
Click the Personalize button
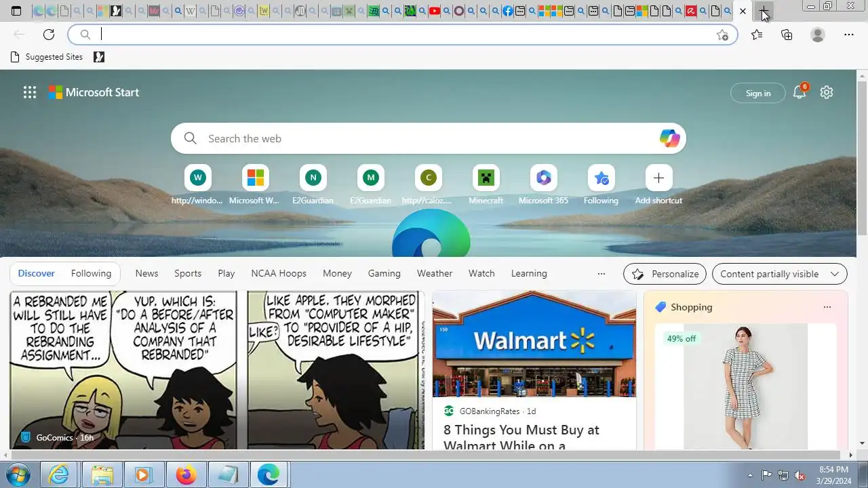pos(665,274)
